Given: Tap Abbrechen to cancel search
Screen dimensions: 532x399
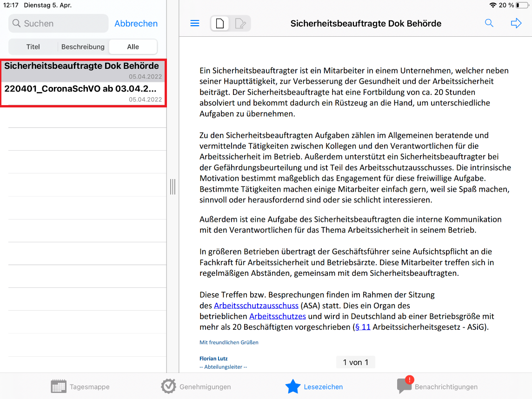Looking at the screenshot, I should (136, 23).
